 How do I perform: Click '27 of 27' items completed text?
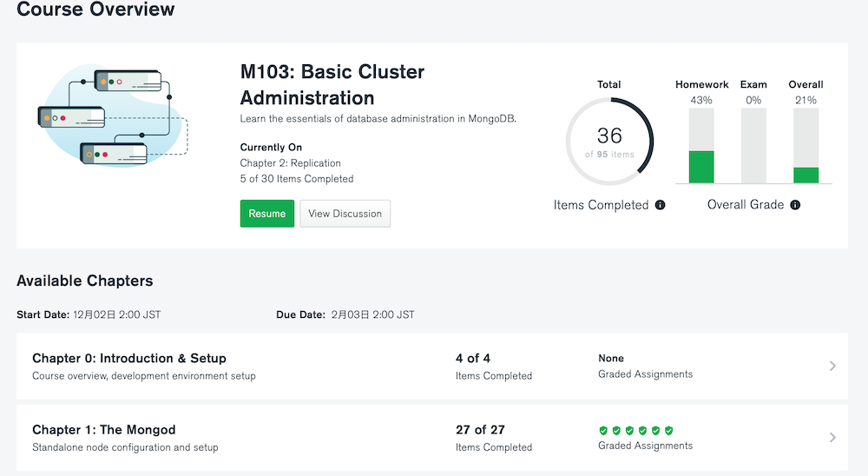480,430
